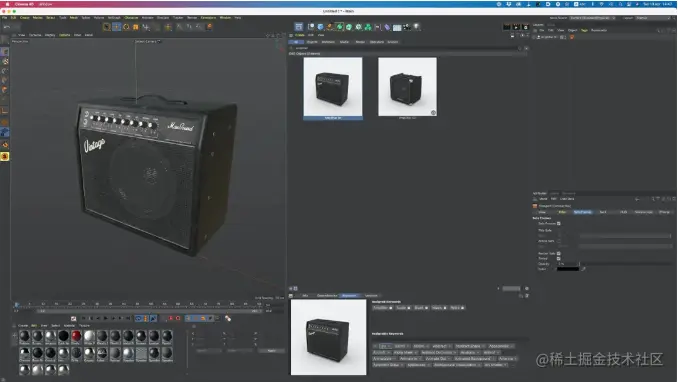Adjust Asset Browser thumbnail size slider
Screen dimensions: 678x382
pos(511,289)
